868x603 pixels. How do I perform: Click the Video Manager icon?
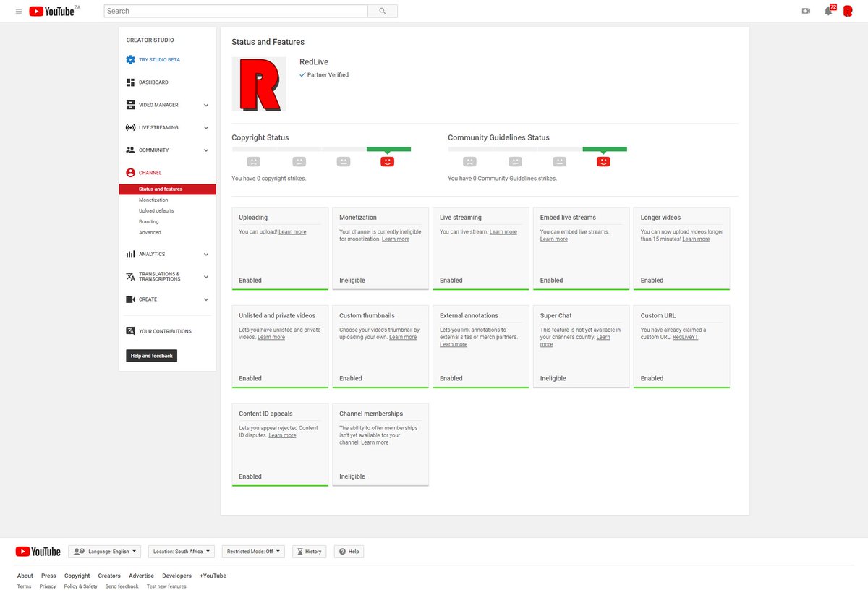[130, 105]
